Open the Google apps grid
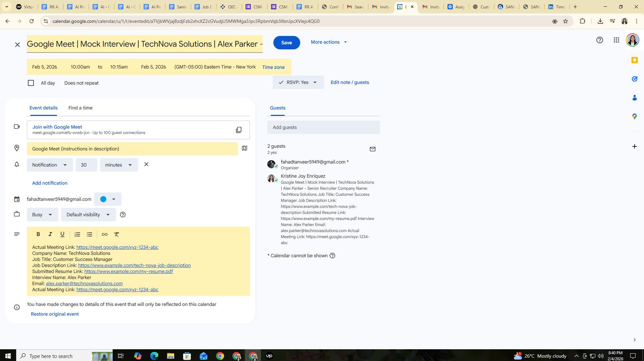This screenshot has width=644, height=361. pyautogui.click(x=616, y=40)
